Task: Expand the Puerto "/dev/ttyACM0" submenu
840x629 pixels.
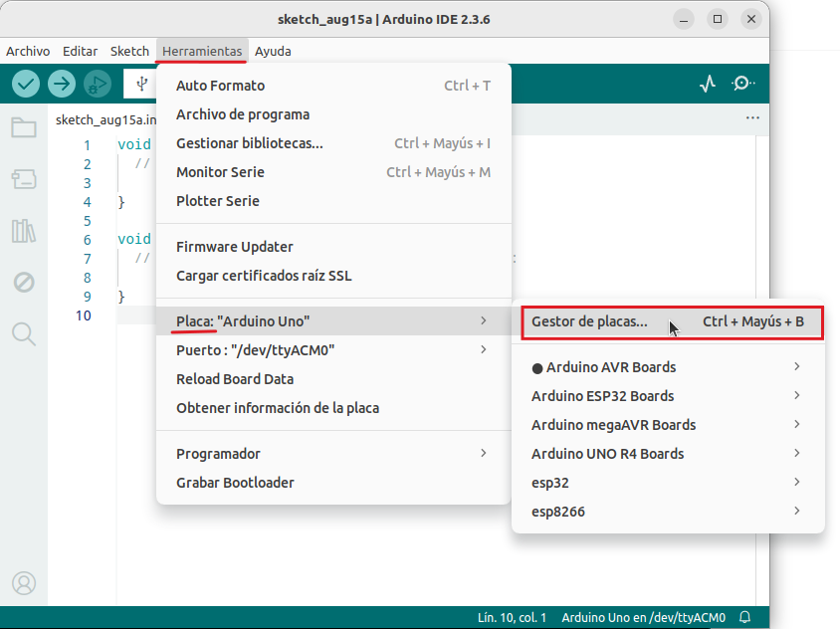Action: pos(333,350)
